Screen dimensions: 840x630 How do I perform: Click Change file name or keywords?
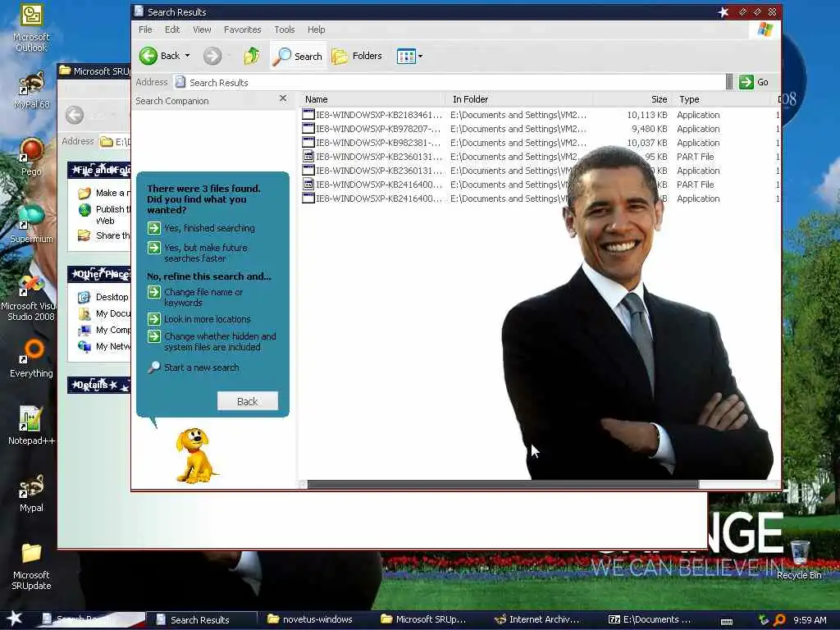point(195,297)
